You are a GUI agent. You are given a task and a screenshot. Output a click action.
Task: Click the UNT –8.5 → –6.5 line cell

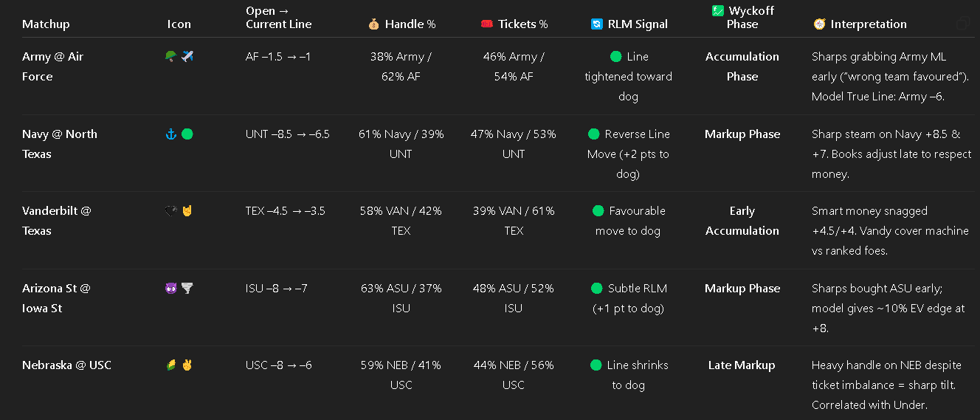(288, 134)
